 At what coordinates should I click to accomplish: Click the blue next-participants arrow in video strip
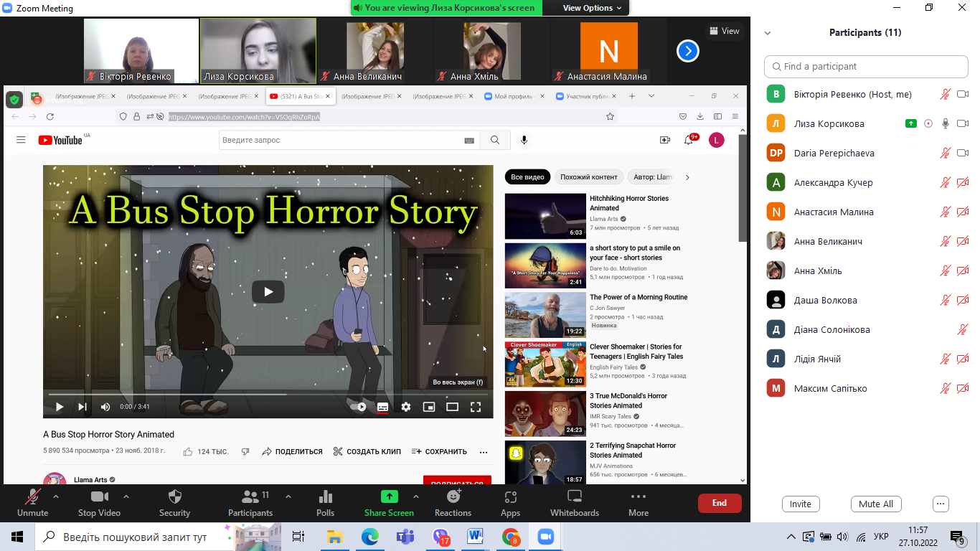(687, 51)
